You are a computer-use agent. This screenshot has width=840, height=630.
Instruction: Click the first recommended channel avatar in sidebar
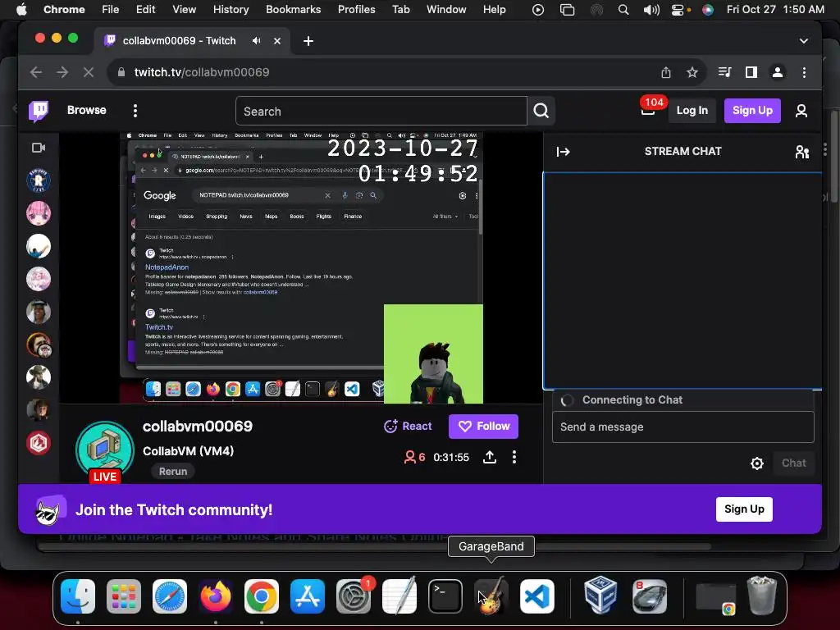39,181
